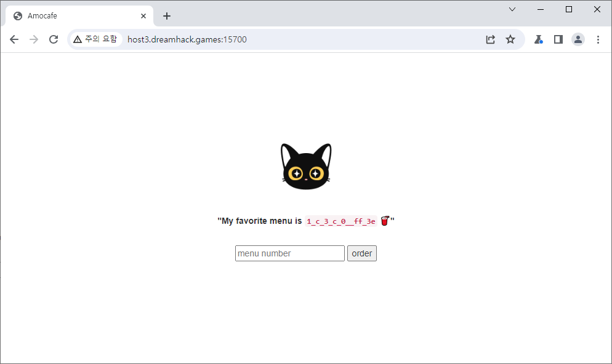Reload the current page
The width and height of the screenshot is (612, 364).
point(54,39)
